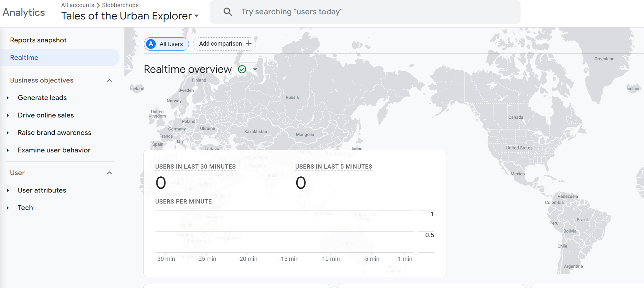Viewport: 644px width, 288px height.
Task: Expand the Raise brand awareness arrow
Action: coord(8,133)
